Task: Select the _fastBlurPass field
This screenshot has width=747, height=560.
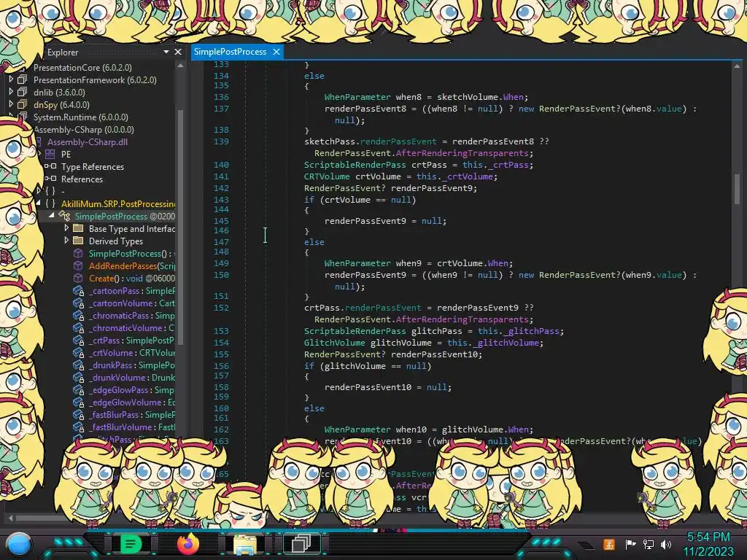Action: coord(131,414)
